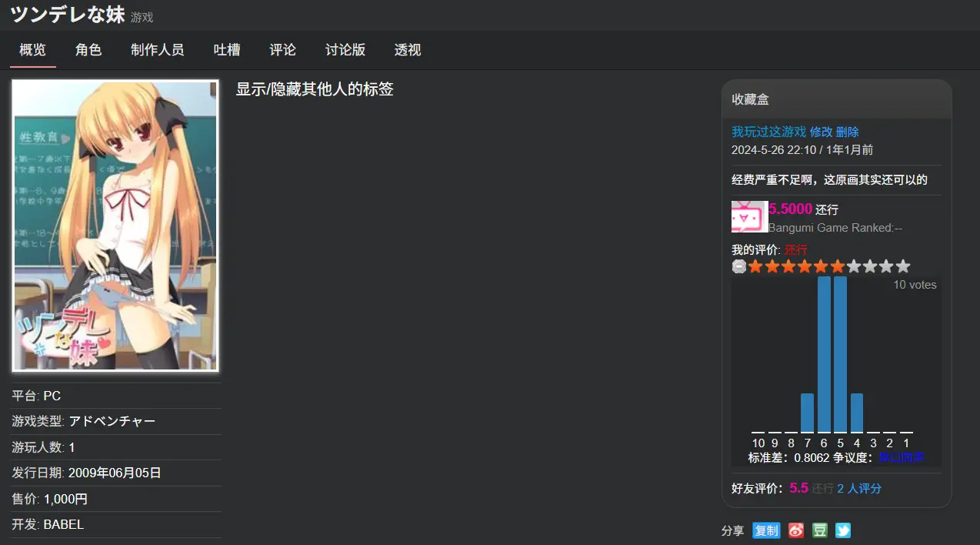
Task: Share to Twitter via the bird icon
Action: coord(843,530)
